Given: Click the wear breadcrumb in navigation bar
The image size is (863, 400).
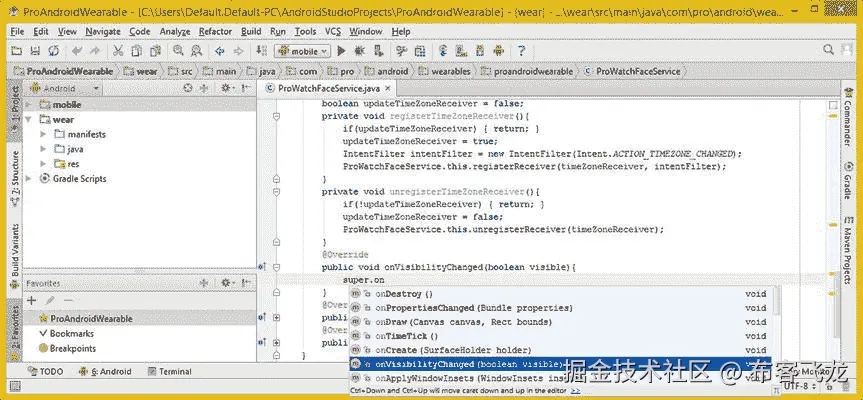Looking at the screenshot, I should point(141,72).
